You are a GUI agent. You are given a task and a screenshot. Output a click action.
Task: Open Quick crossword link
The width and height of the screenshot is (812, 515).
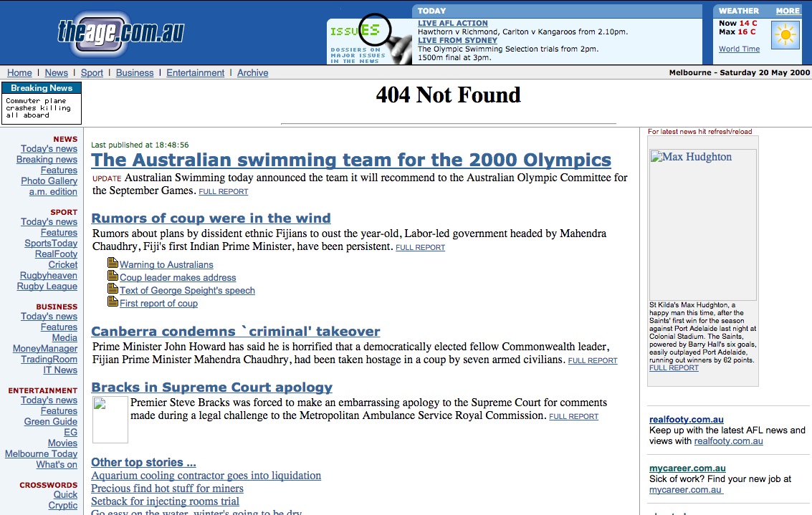(x=65, y=495)
